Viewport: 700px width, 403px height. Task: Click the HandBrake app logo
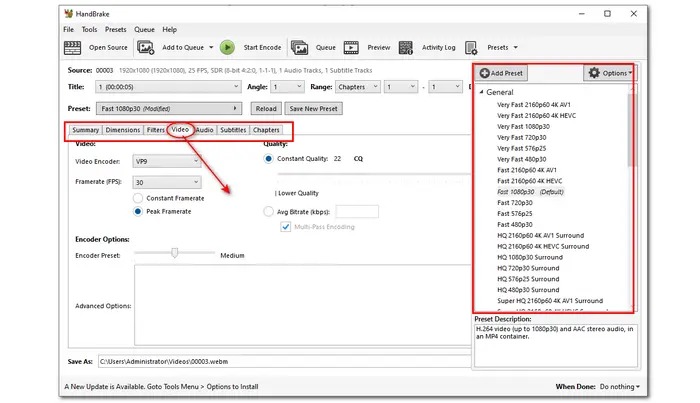pos(68,13)
